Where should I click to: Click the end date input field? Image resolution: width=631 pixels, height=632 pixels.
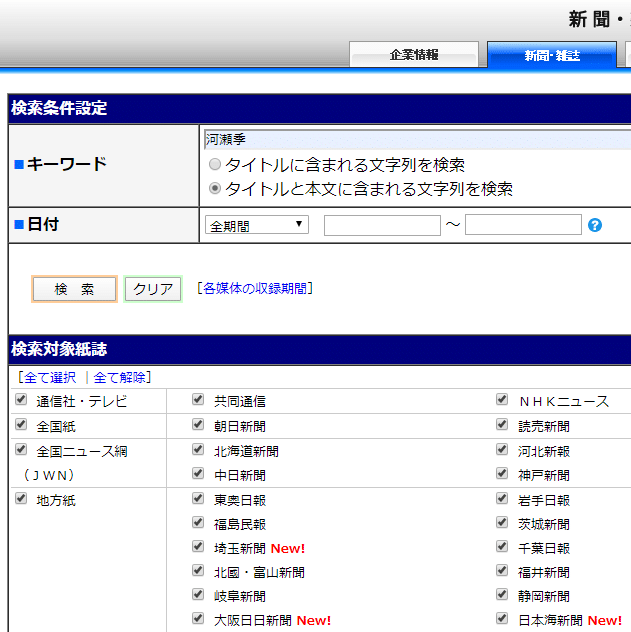tap(523, 225)
